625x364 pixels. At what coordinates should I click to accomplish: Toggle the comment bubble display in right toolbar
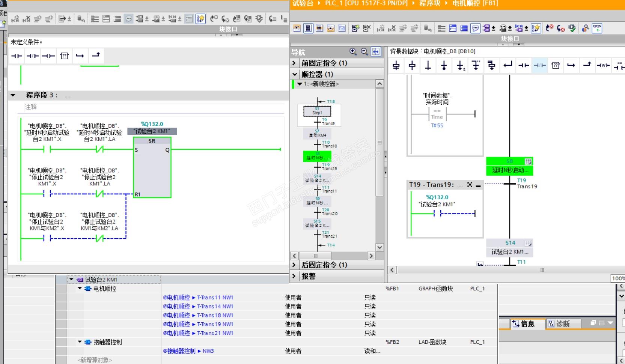(475, 28)
